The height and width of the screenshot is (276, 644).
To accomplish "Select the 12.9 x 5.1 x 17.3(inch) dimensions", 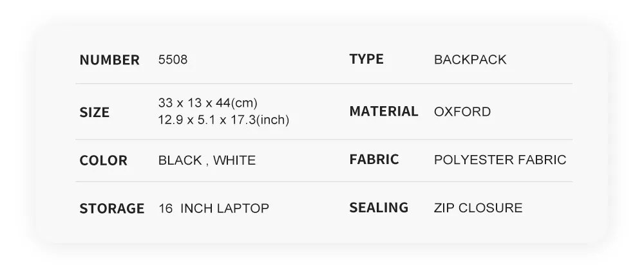I will coord(223,120).
